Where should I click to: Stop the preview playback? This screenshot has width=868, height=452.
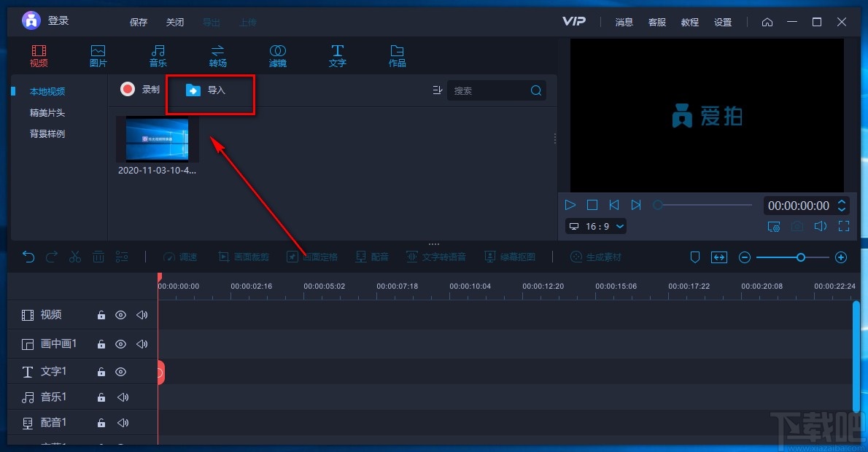[592, 205]
